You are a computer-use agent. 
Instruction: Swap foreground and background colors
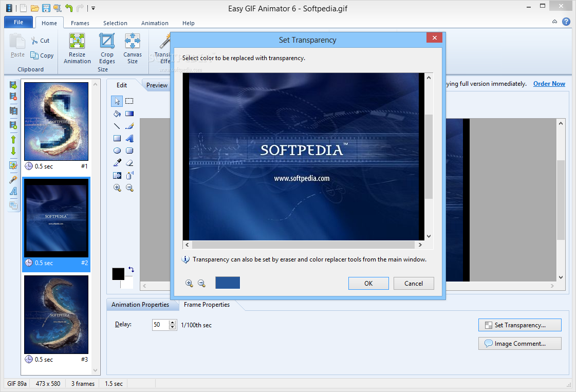coord(131,270)
